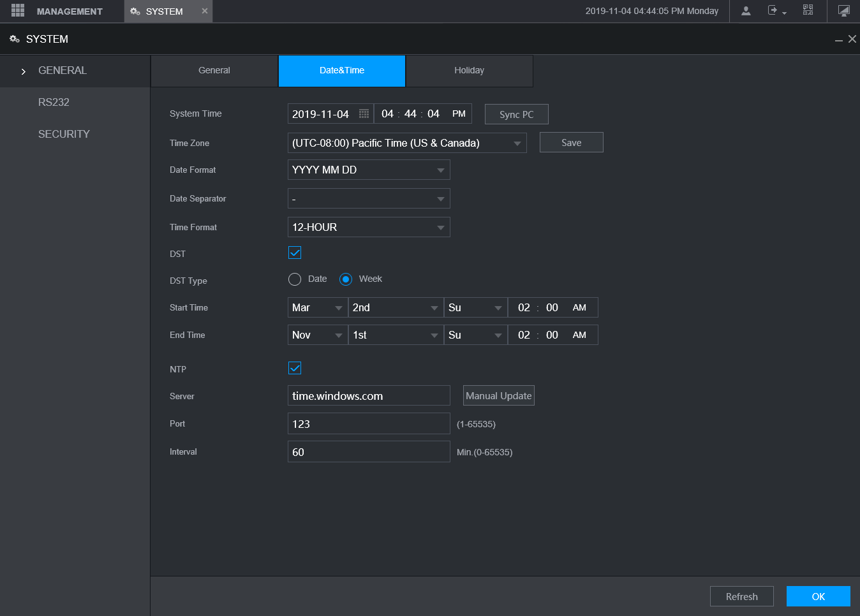The height and width of the screenshot is (616, 860).
Task: Switch to the Holiday tab
Action: pyautogui.click(x=469, y=70)
